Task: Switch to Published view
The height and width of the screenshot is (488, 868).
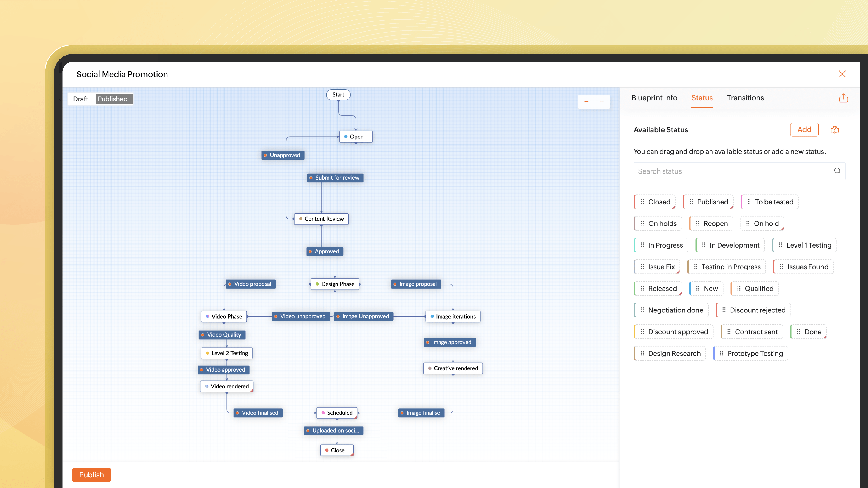Action: coord(113,99)
